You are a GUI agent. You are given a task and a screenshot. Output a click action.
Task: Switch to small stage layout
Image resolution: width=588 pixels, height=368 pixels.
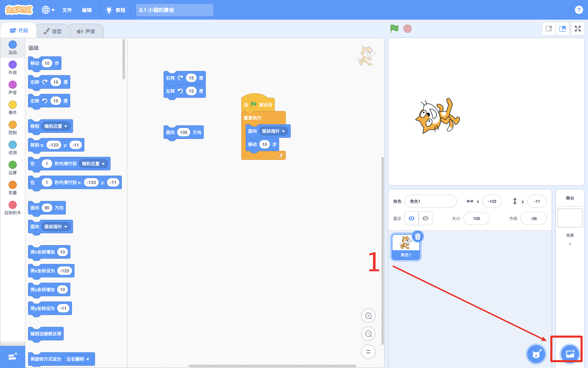coord(549,29)
